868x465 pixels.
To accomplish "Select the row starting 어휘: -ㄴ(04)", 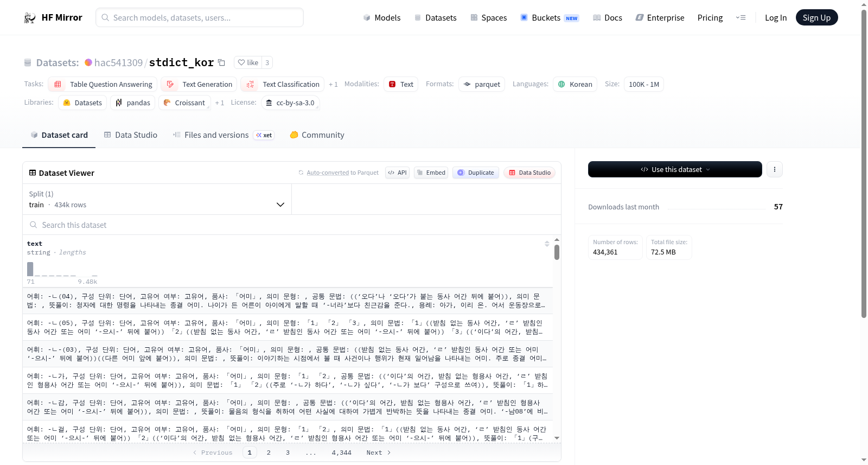I will coord(288,301).
